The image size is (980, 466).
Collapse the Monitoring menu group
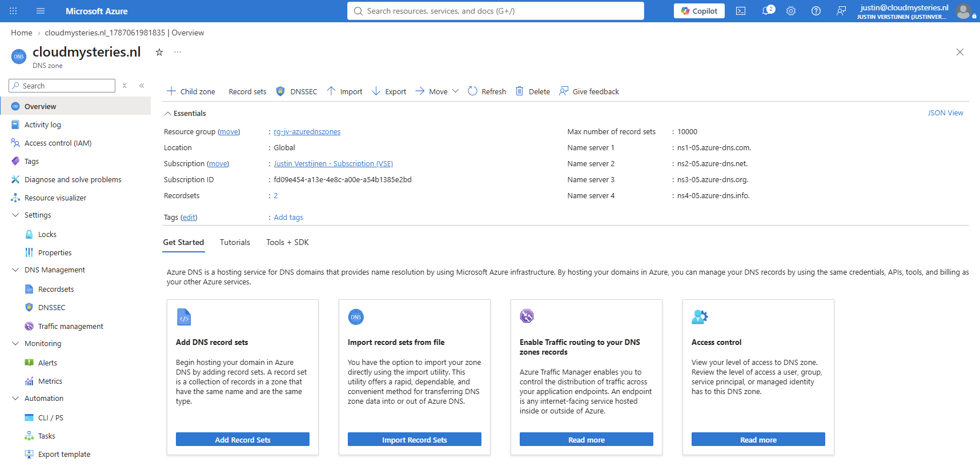[15, 344]
